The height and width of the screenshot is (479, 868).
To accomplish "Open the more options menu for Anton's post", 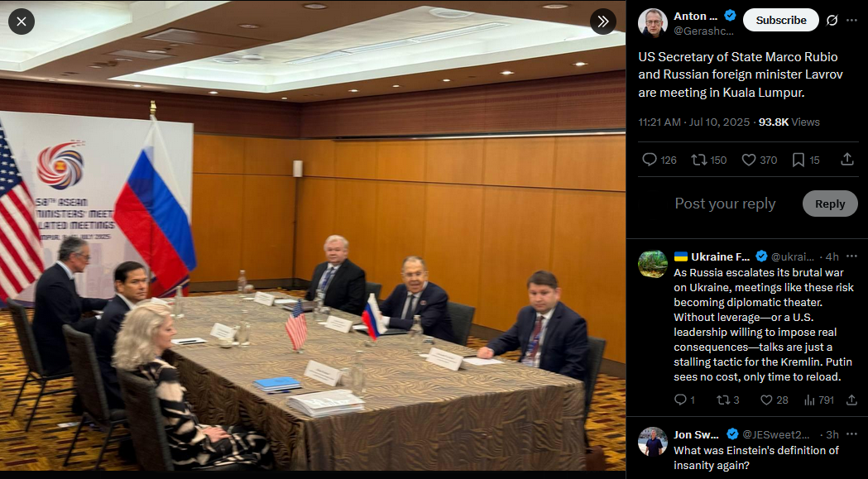I will (851, 21).
